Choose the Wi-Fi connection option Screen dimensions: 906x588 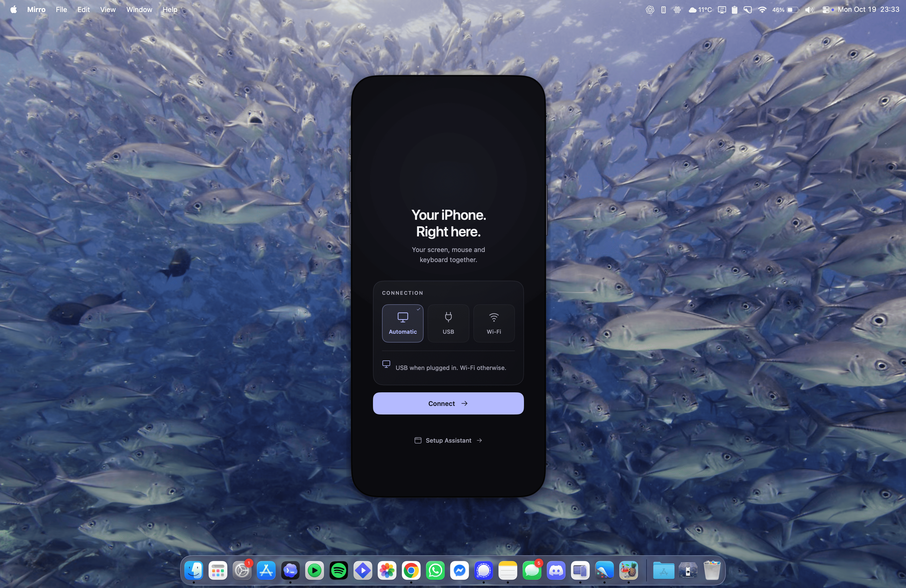(x=494, y=323)
